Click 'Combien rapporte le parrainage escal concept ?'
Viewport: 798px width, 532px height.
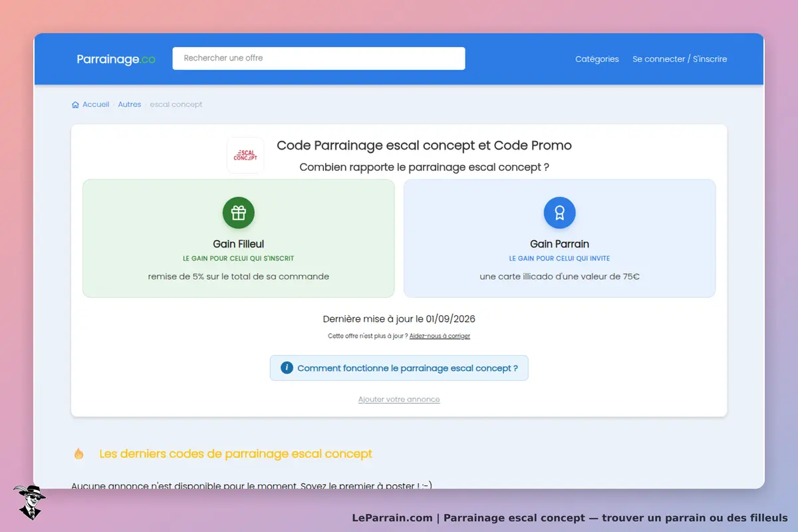424,167
